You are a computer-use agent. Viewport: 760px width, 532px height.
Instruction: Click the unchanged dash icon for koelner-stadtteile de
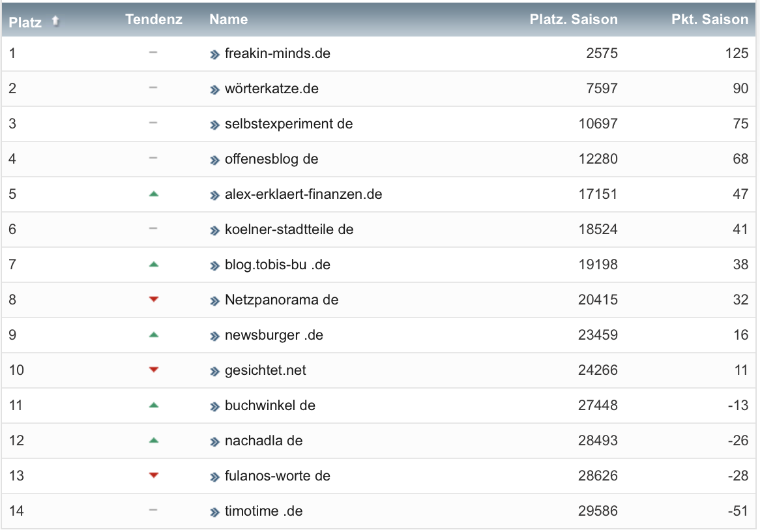[x=153, y=228]
